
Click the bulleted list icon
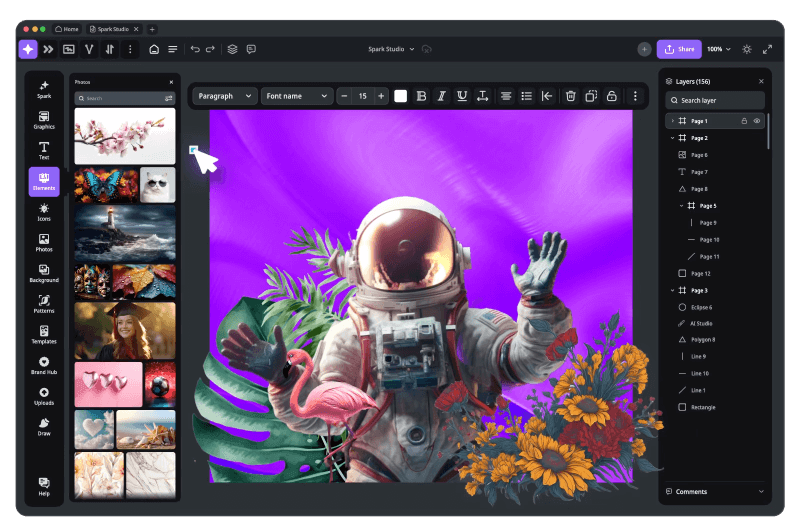tap(527, 96)
